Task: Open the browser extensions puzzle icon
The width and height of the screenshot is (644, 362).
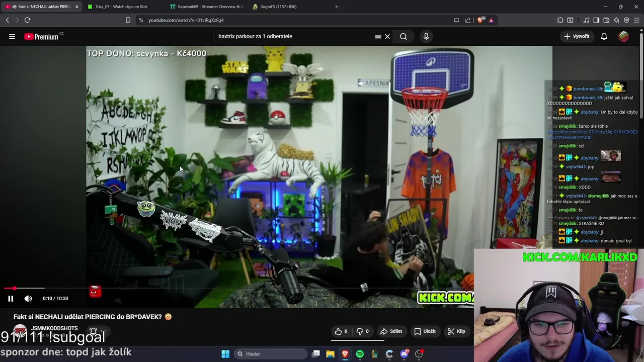Action: pos(560,20)
